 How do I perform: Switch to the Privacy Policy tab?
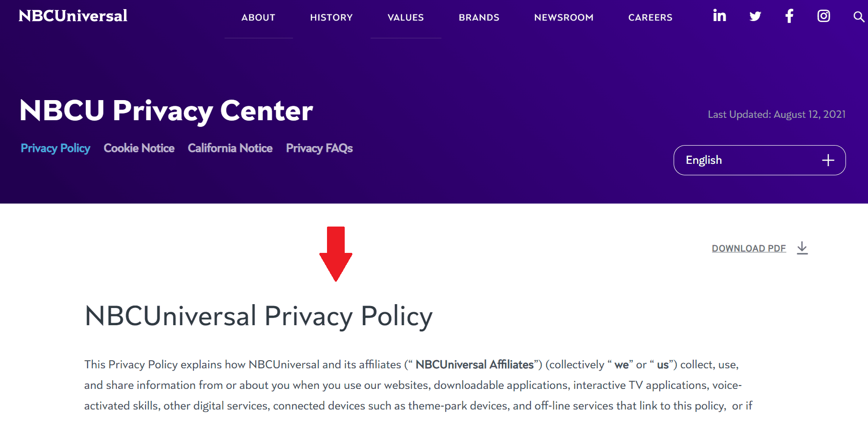click(x=56, y=148)
